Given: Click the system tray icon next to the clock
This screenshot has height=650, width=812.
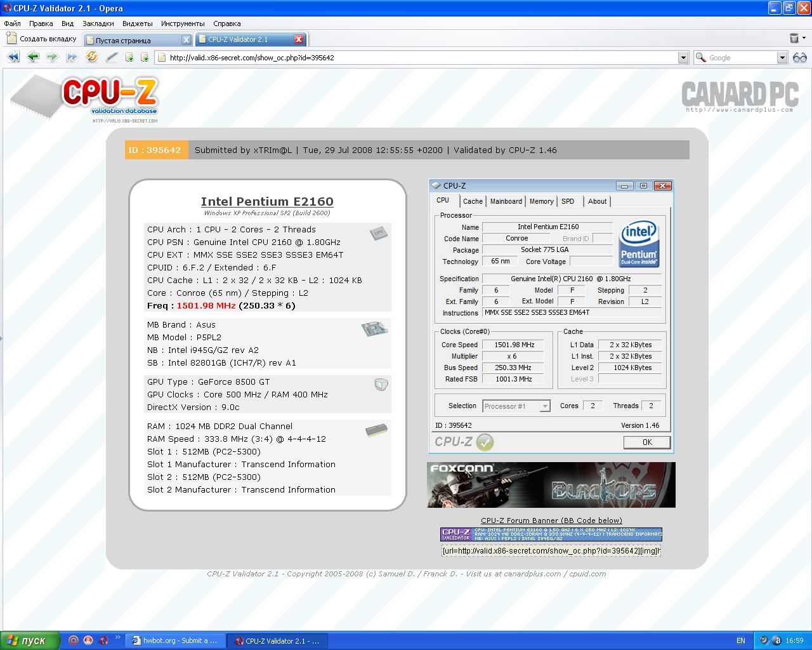Looking at the screenshot, I should tap(777, 640).
